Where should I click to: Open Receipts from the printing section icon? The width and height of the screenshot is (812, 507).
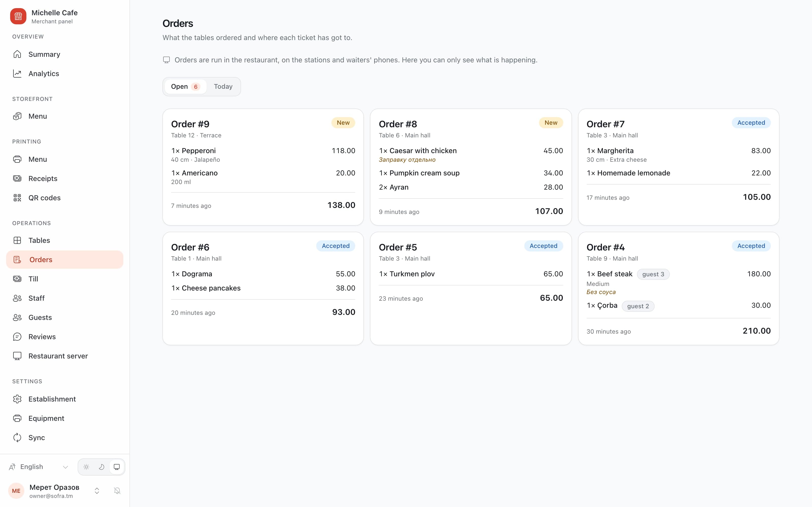pyautogui.click(x=17, y=178)
